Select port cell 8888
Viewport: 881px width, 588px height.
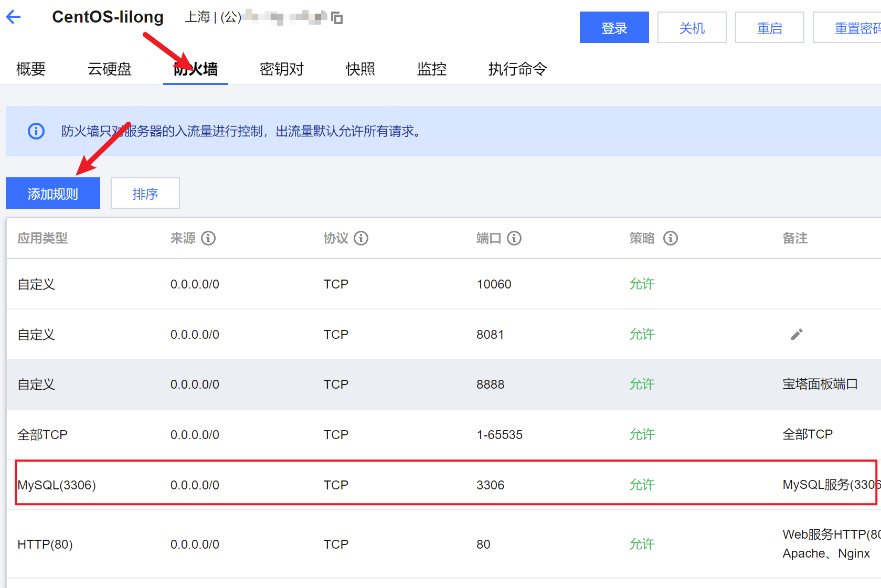coord(490,384)
